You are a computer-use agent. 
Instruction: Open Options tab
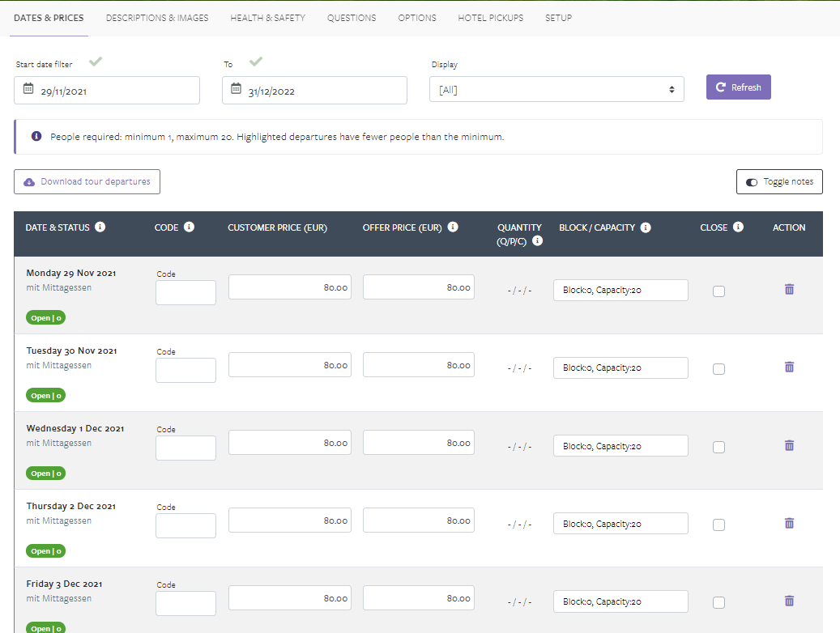(417, 18)
